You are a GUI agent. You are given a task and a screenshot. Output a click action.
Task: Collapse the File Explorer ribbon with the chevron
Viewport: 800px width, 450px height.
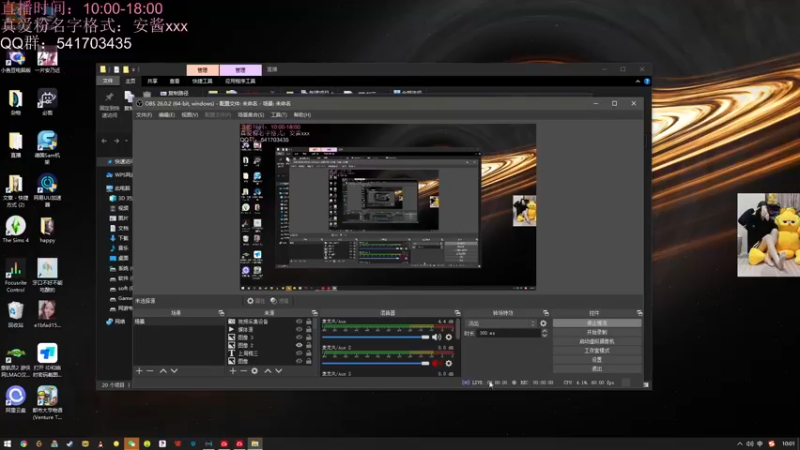(x=638, y=81)
